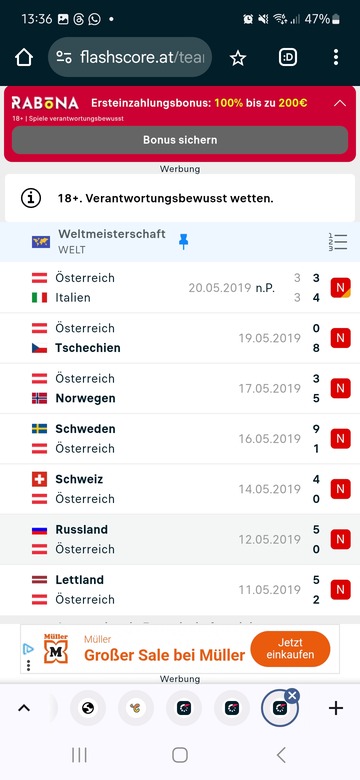Image resolution: width=360 pixels, height=780 pixels.
Task: Open the Schweden vs Österreich result
Action: click(180, 439)
